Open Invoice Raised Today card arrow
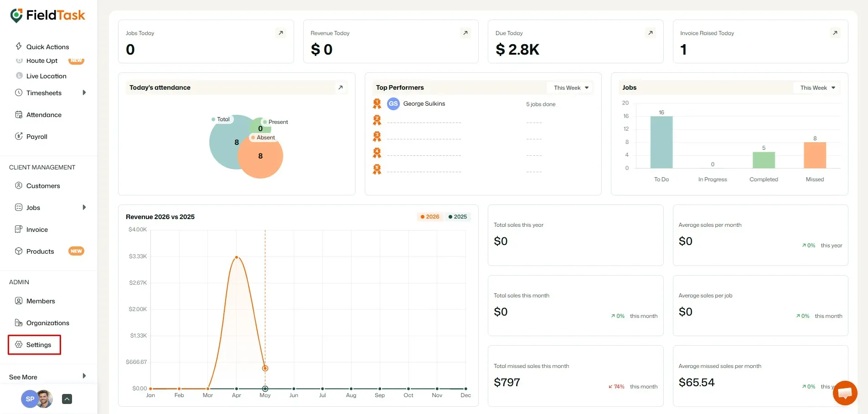This screenshot has height=414, width=868. (835, 33)
